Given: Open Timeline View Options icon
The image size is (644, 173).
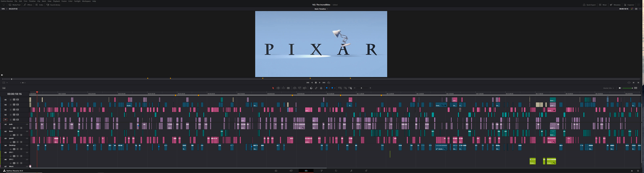Looking at the screenshot, I should (x=4, y=88).
